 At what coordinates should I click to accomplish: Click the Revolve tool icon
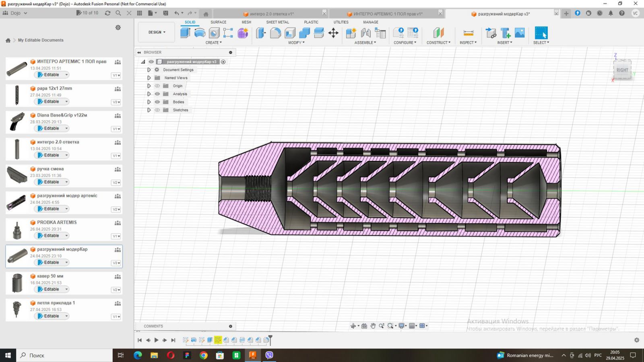point(200,33)
